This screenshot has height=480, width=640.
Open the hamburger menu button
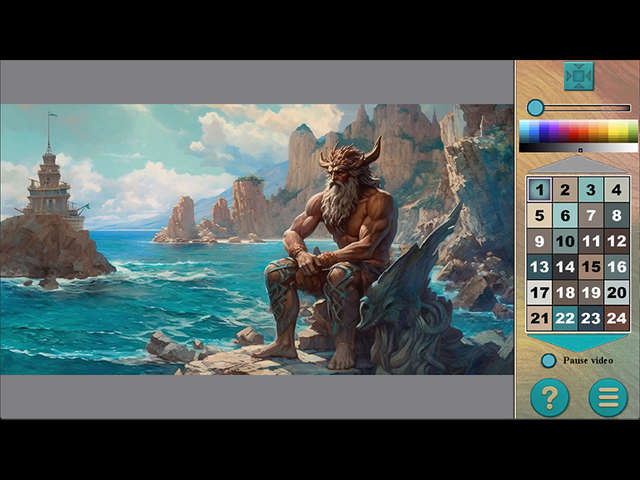click(x=607, y=397)
